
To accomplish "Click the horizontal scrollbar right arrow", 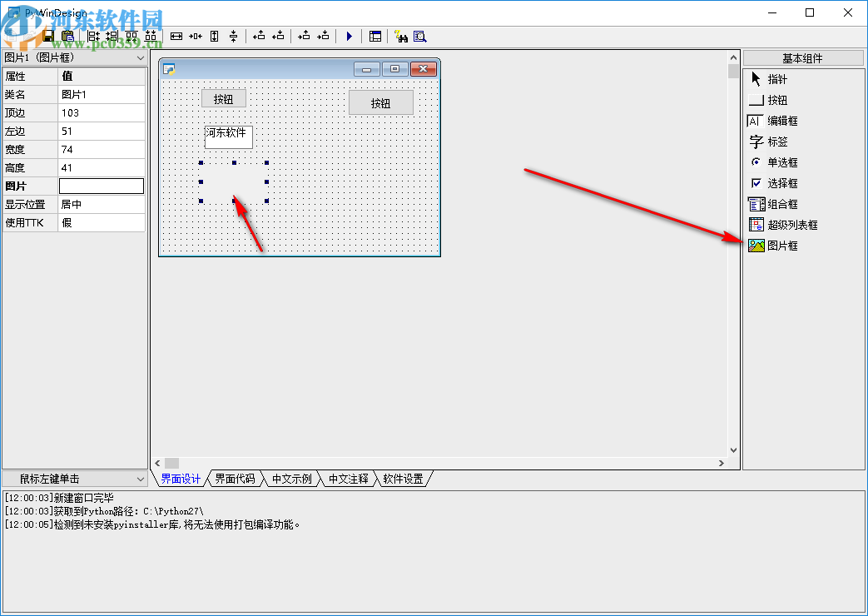I will (x=722, y=463).
